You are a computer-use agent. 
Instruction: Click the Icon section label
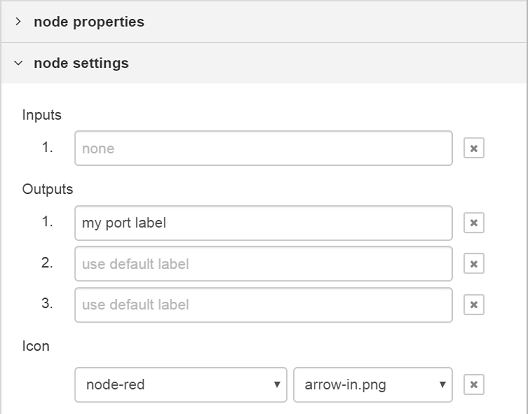(x=36, y=346)
